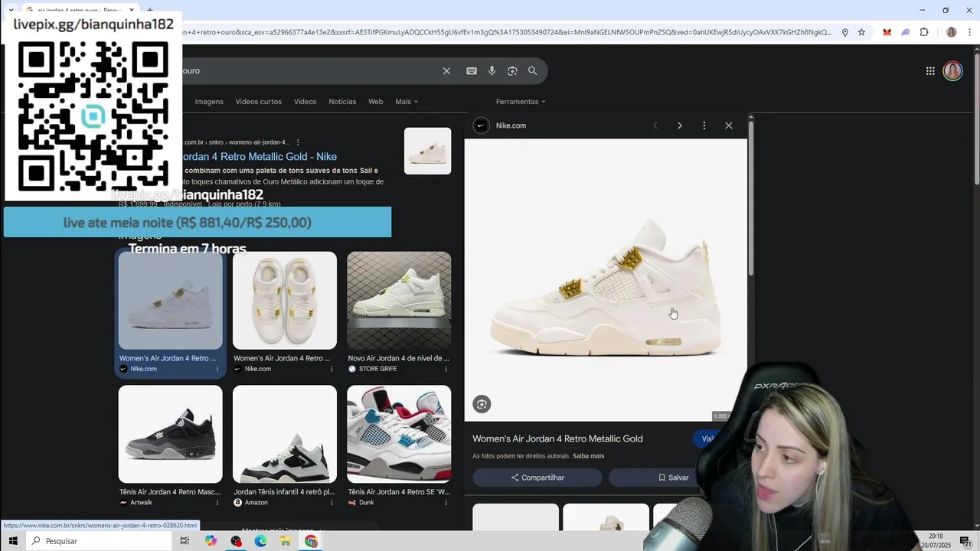Open a new Chrome tab
Screen dimensions: 980x551
pos(150,10)
